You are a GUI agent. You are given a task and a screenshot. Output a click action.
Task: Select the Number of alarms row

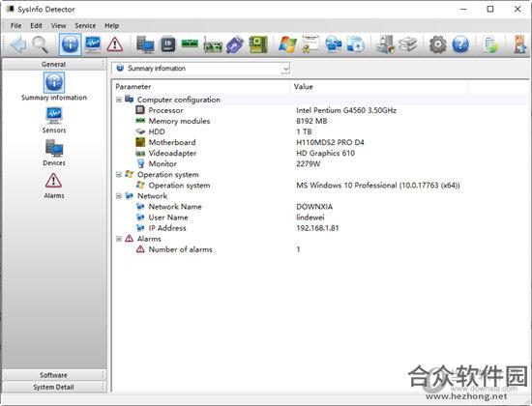tap(321, 249)
